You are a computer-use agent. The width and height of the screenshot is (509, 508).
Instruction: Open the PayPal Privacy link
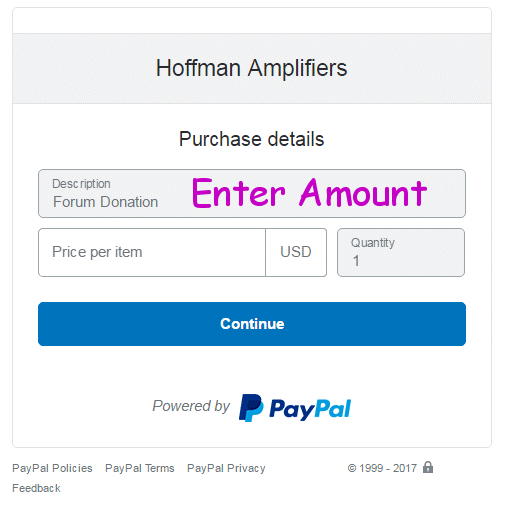226,468
